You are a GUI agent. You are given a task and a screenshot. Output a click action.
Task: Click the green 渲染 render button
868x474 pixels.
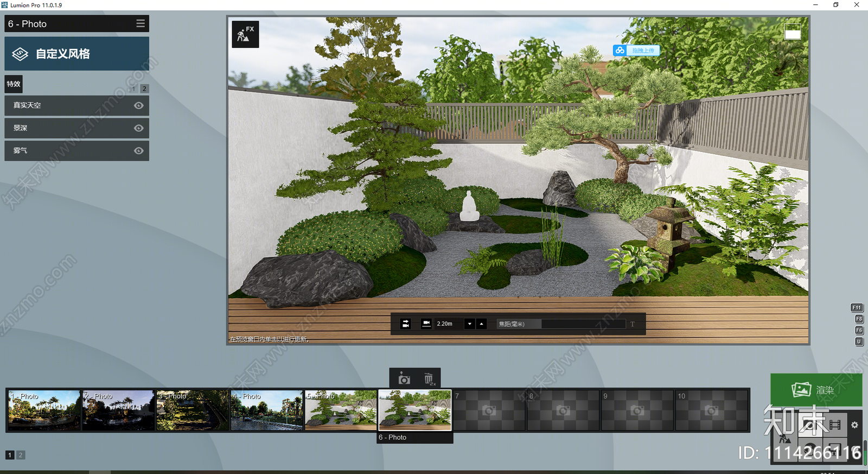coord(816,390)
